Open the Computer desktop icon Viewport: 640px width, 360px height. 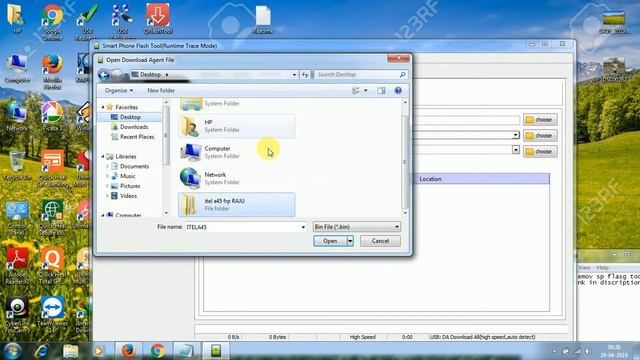17,68
